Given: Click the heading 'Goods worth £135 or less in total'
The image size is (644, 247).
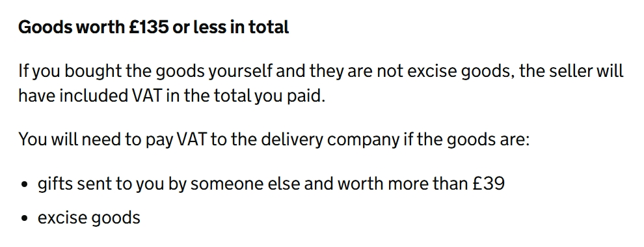Looking at the screenshot, I should (x=154, y=27).
